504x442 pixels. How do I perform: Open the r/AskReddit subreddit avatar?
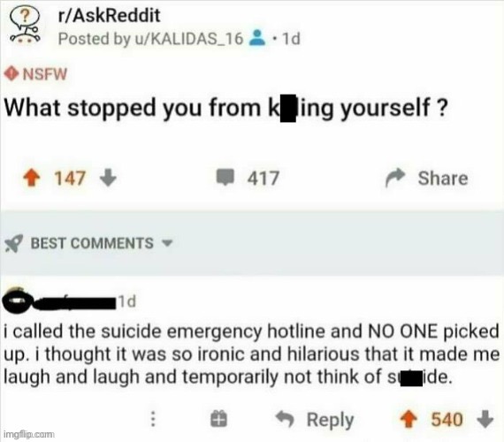click(25, 27)
